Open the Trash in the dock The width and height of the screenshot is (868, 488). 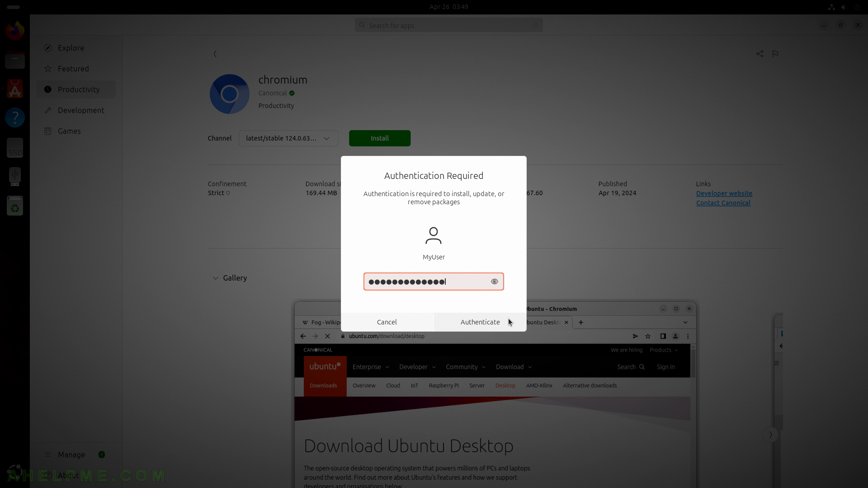coord(15,206)
